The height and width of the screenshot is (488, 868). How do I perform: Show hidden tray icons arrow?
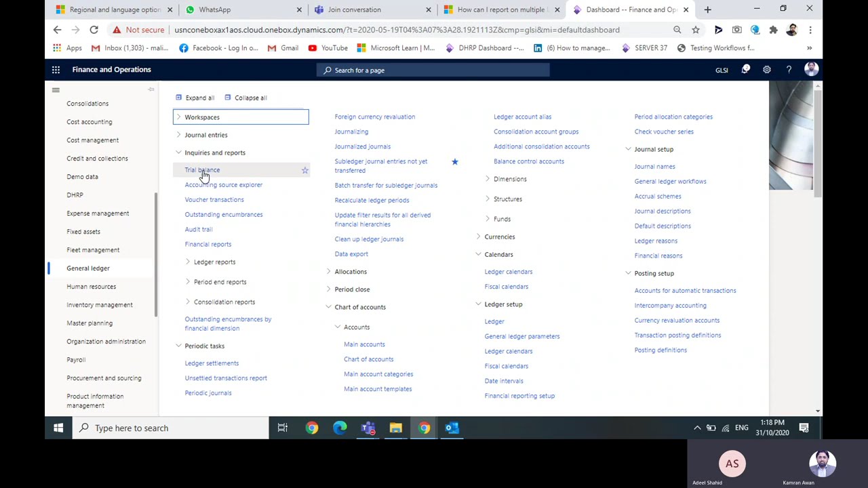tap(697, 428)
